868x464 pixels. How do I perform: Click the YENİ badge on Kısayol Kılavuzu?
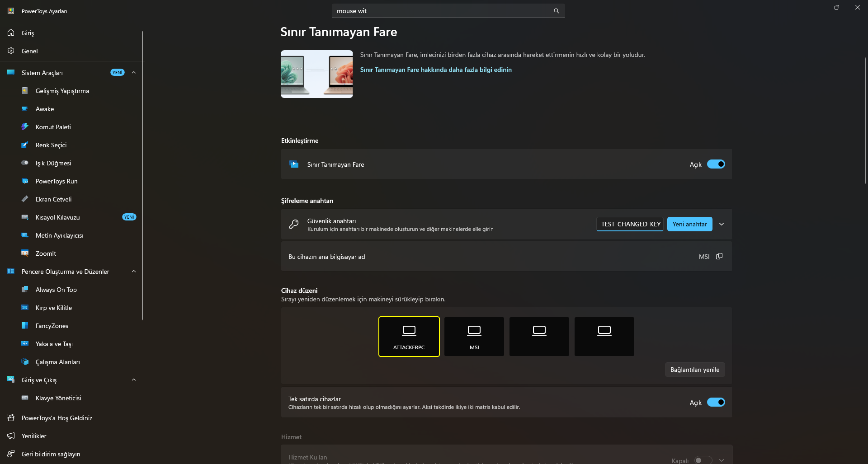pyautogui.click(x=129, y=217)
